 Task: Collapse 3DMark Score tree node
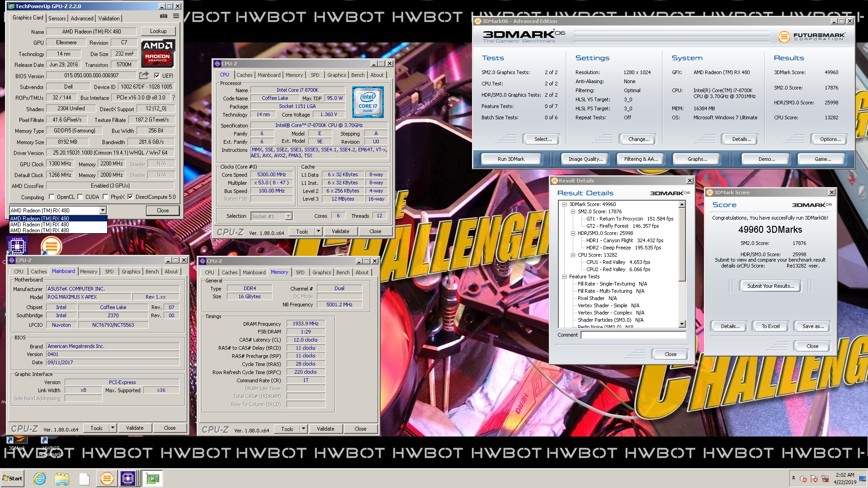coord(565,204)
